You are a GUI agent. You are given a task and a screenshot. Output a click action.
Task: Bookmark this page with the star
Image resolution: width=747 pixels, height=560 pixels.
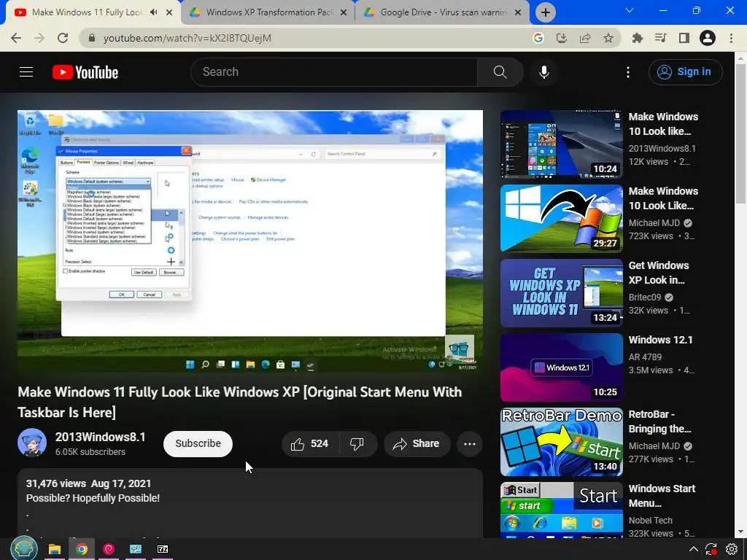pyautogui.click(x=608, y=38)
